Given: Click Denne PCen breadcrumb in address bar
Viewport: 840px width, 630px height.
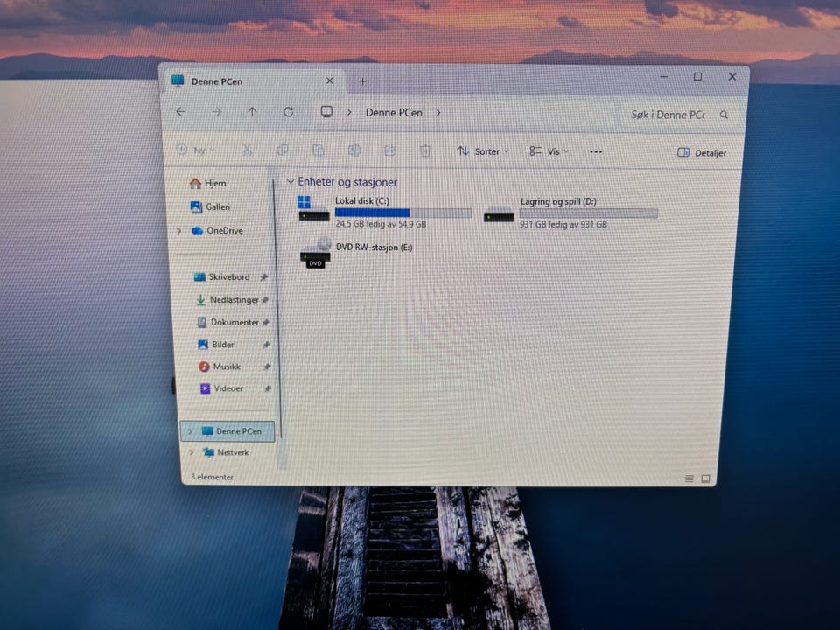Looking at the screenshot, I should coord(394,113).
